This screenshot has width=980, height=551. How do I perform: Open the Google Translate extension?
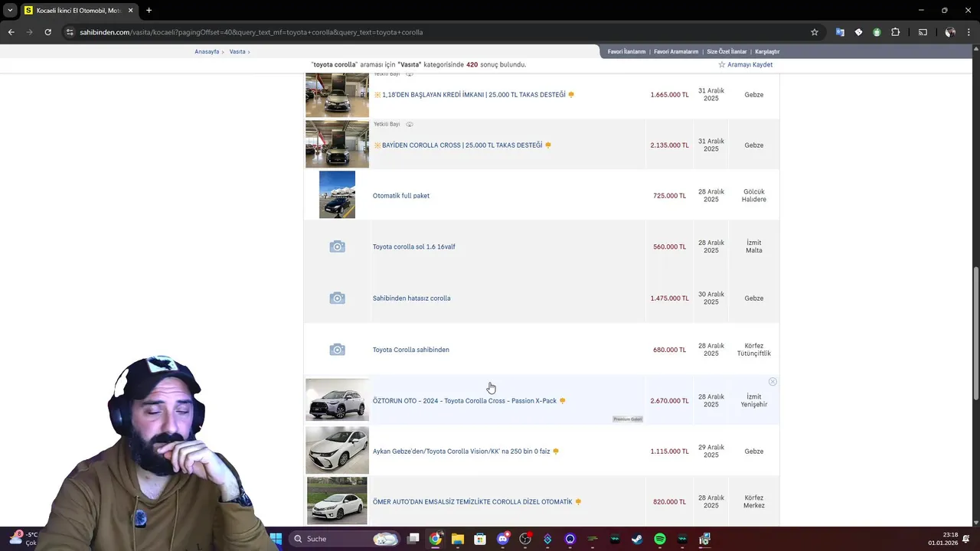click(x=840, y=32)
